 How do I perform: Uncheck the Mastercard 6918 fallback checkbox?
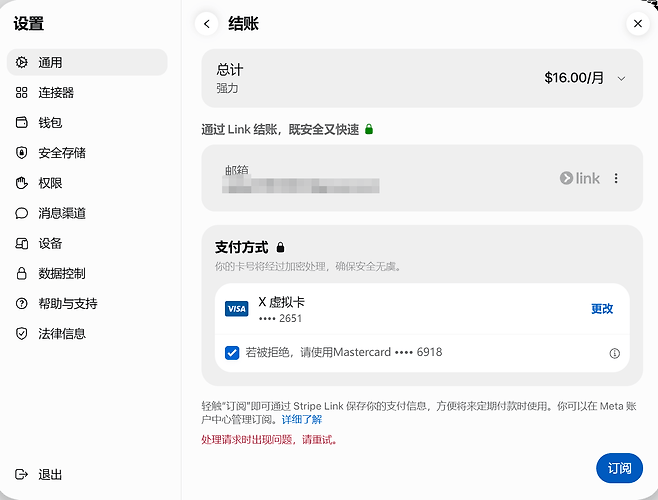[x=232, y=353]
